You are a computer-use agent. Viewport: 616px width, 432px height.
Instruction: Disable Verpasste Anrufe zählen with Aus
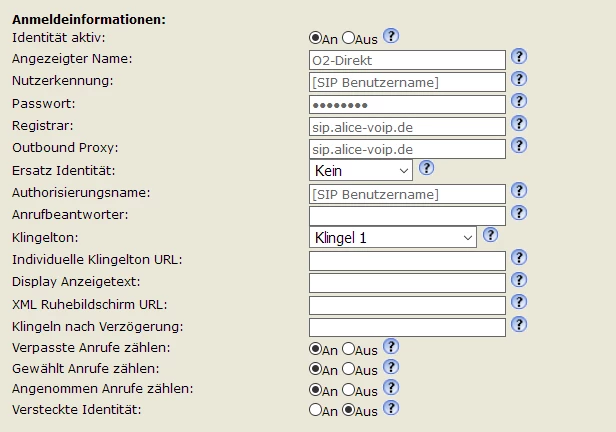click(x=348, y=349)
